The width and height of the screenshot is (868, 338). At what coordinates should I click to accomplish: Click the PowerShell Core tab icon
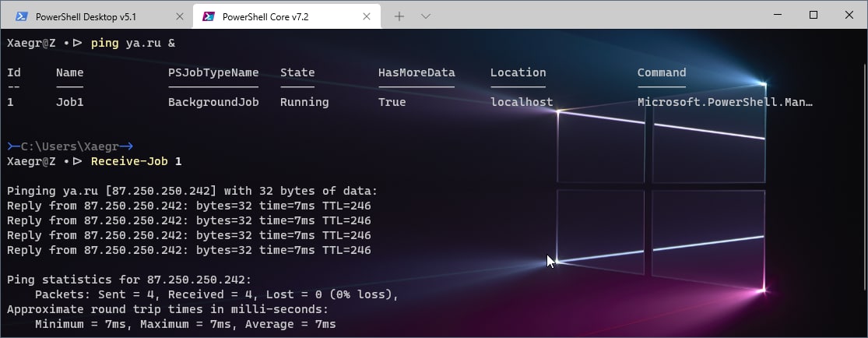click(209, 16)
